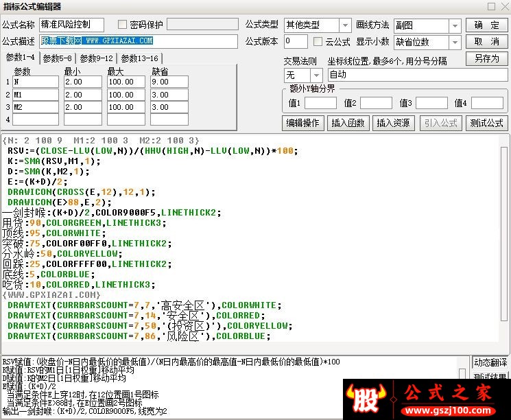Switch to the 参数9-12 tab
This screenshot has width=511, height=420.
click(97, 58)
